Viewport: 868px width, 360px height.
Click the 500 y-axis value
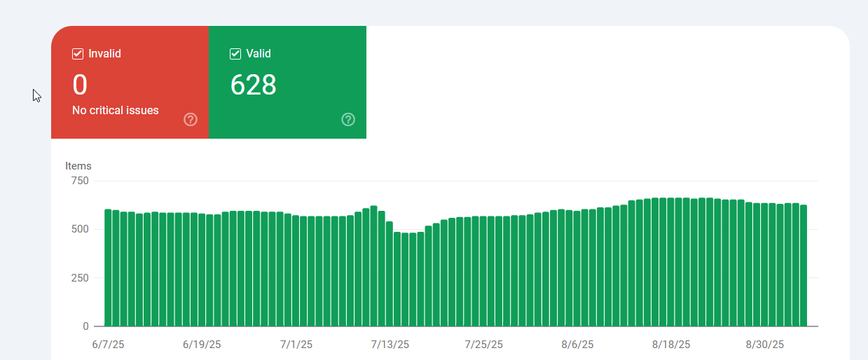click(x=81, y=229)
